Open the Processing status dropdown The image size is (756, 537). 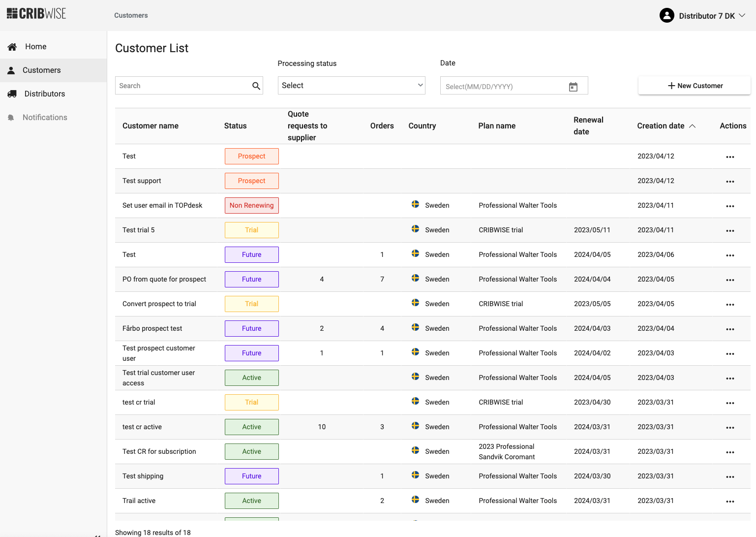[351, 86]
